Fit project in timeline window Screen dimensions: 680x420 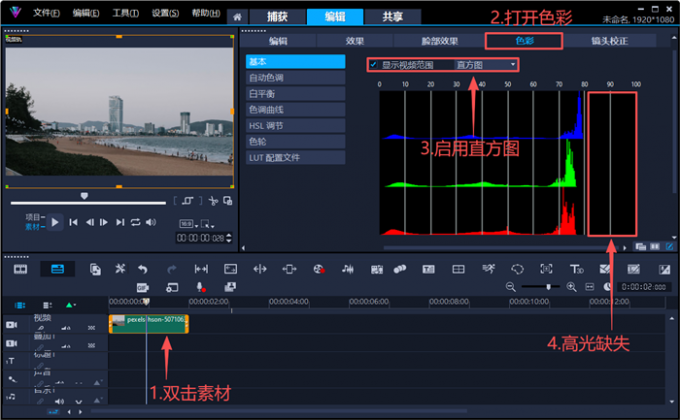(x=589, y=287)
